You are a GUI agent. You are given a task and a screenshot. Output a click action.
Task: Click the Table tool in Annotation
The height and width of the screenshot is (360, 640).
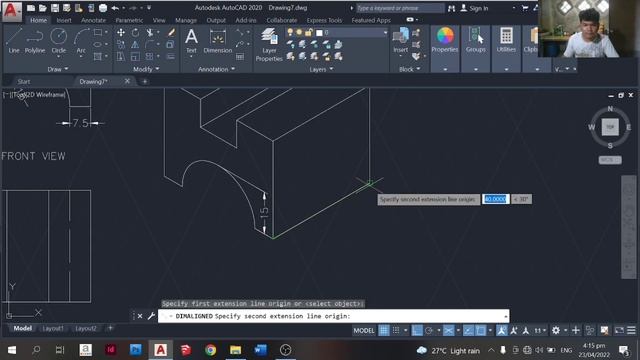click(x=240, y=57)
